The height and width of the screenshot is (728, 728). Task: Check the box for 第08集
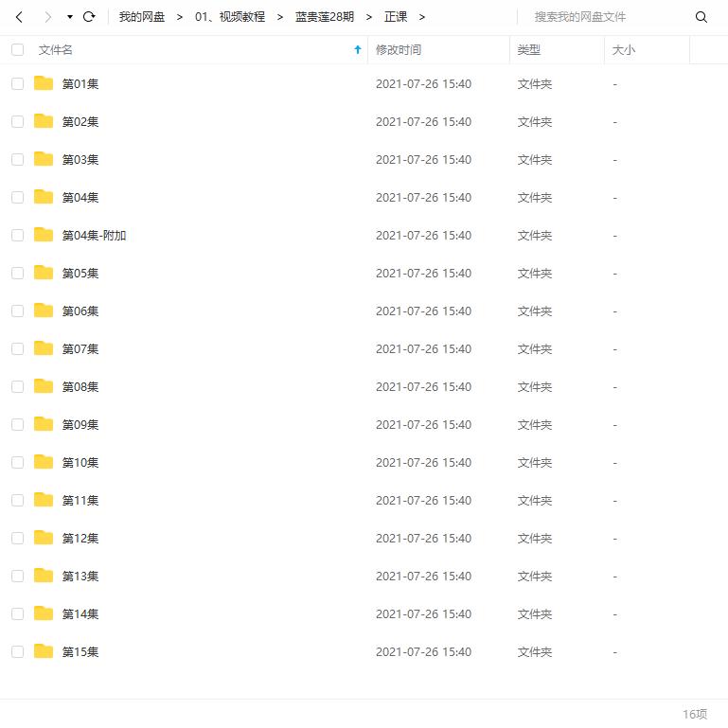(x=18, y=387)
